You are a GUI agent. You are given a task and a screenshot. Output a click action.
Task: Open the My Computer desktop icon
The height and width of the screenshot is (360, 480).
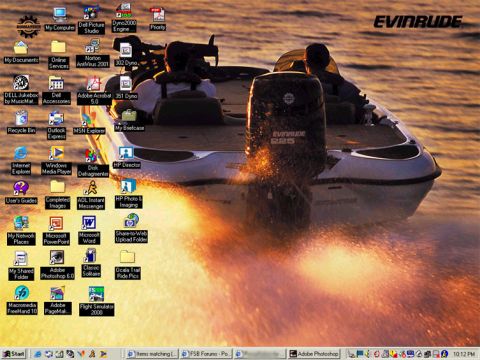(60, 19)
